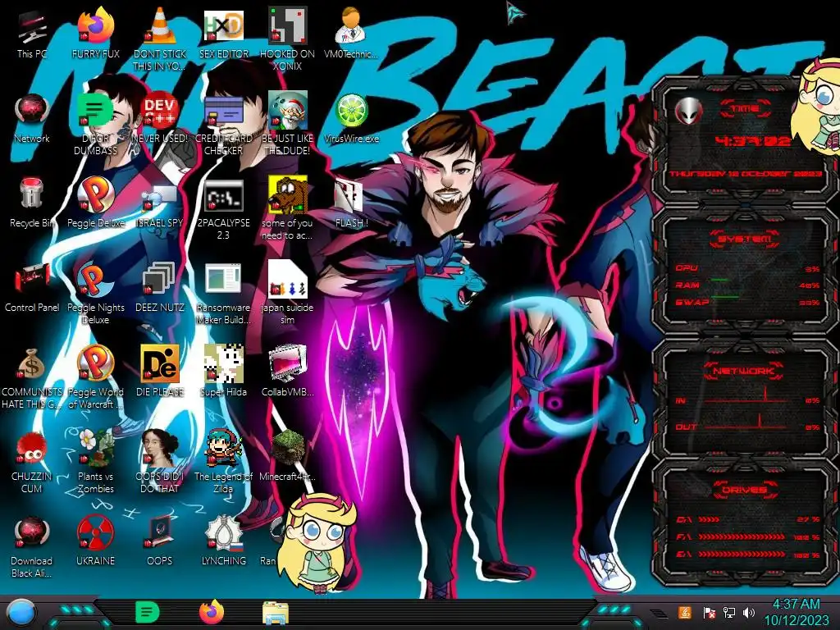Open File Explorer from the taskbar
840x630 pixels.
276,613
